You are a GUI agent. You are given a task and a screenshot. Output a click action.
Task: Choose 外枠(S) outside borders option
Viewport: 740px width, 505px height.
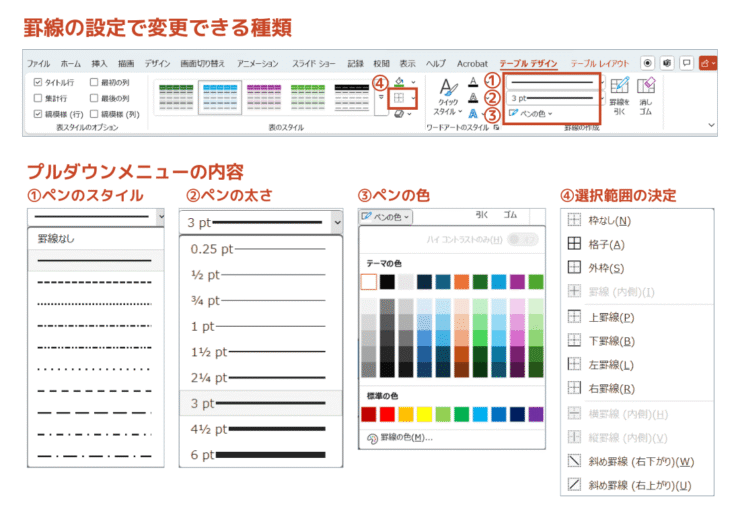click(637, 268)
